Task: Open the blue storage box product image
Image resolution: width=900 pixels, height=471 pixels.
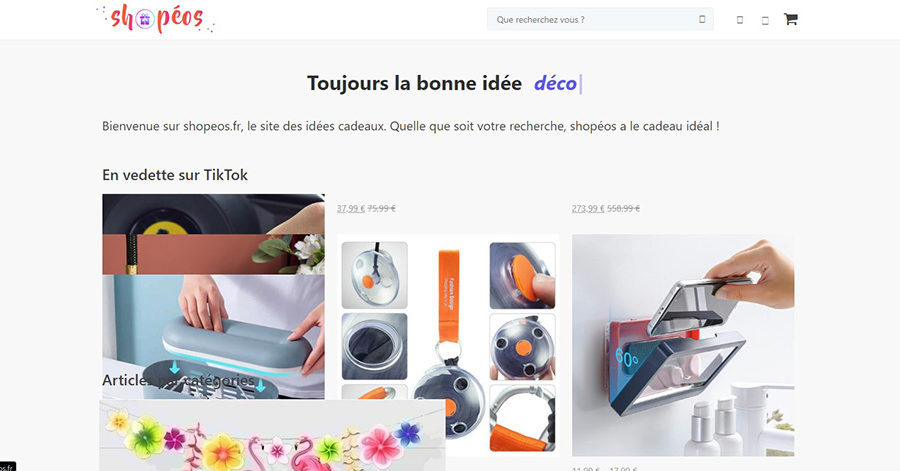Action: coord(213,336)
